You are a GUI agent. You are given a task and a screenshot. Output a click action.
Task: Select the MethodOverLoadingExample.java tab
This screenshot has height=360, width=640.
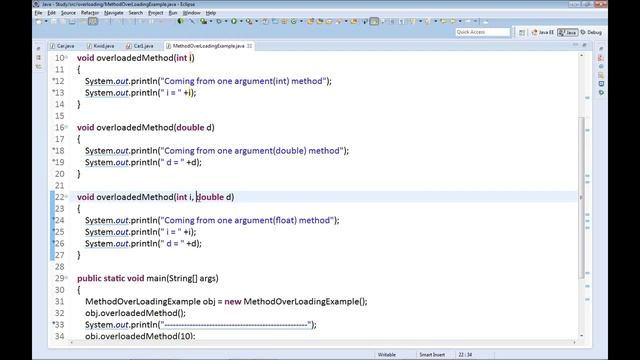[x=208, y=46]
